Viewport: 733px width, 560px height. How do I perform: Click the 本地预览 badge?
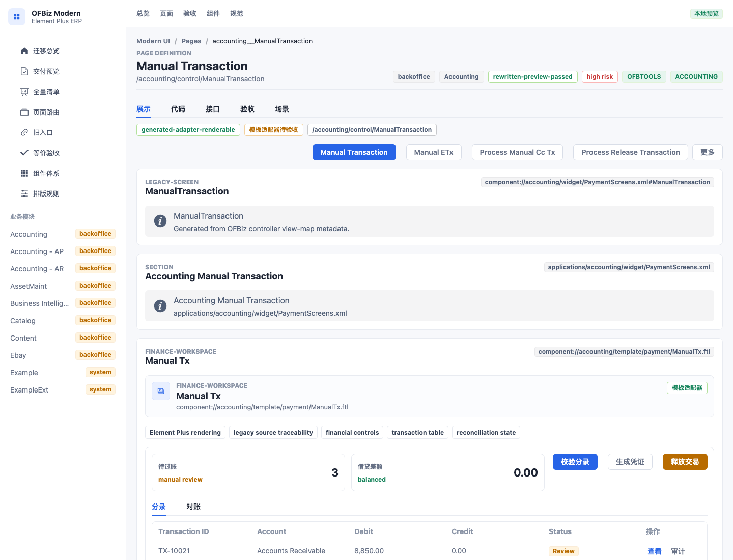coord(707,14)
